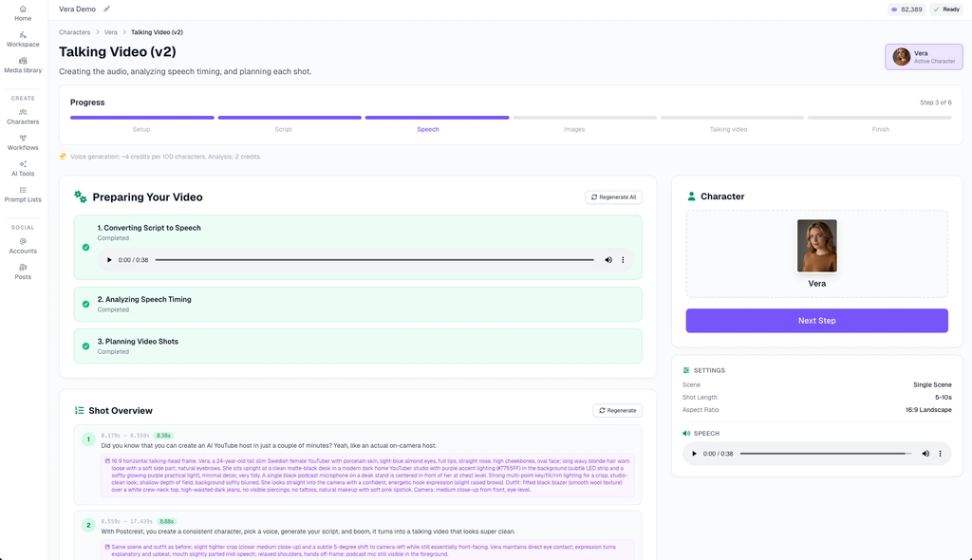Open more options on Speech panel audio
Screen dimensions: 972x560
coord(941,454)
